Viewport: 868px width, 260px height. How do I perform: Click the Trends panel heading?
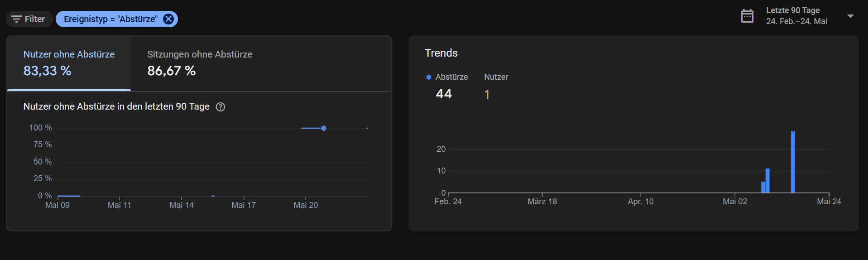(441, 53)
